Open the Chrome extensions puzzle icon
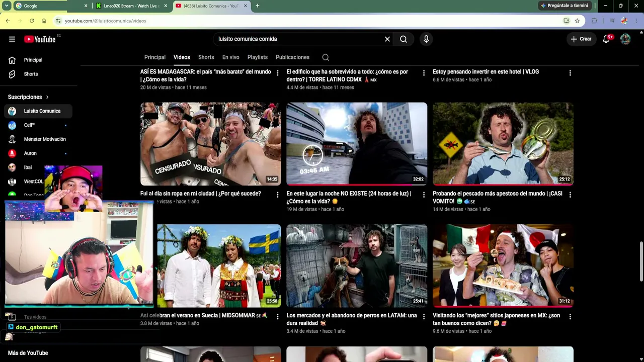This screenshot has width=644, height=362. click(594, 21)
